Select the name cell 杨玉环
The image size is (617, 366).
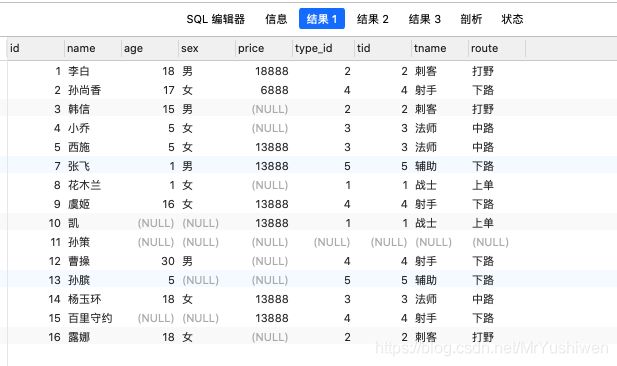pos(84,299)
